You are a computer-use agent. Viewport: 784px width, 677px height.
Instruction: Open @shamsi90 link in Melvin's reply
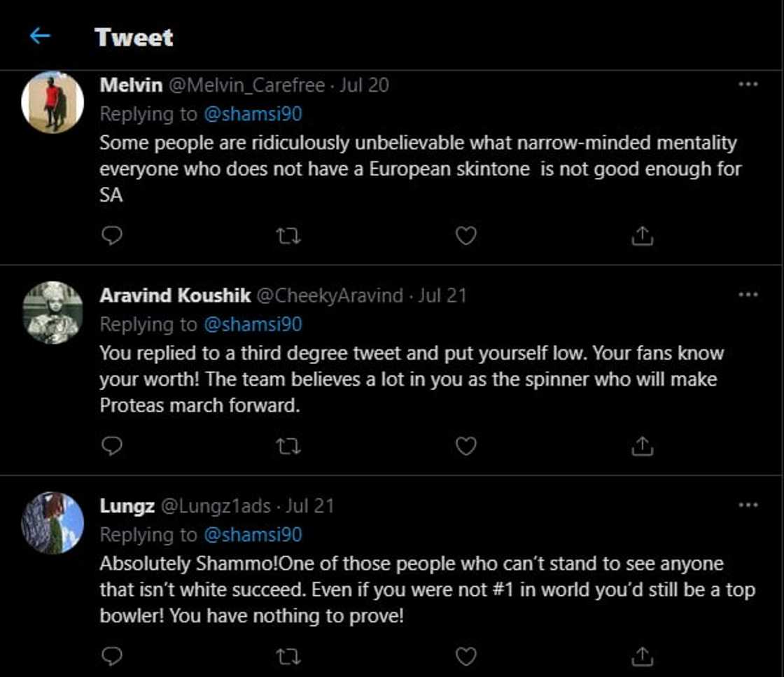(x=253, y=114)
